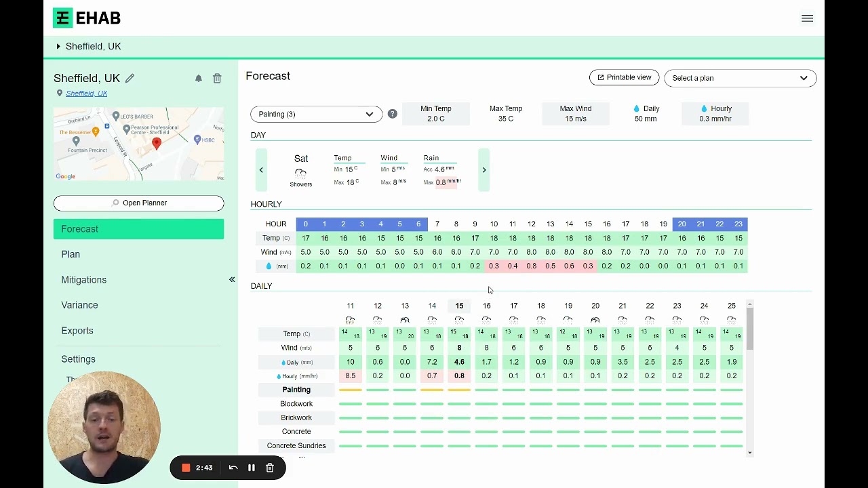Click the Max Wind 15 m/s threshold
The height and width of the screenshot is (488, 868).
tap(576, 114)
